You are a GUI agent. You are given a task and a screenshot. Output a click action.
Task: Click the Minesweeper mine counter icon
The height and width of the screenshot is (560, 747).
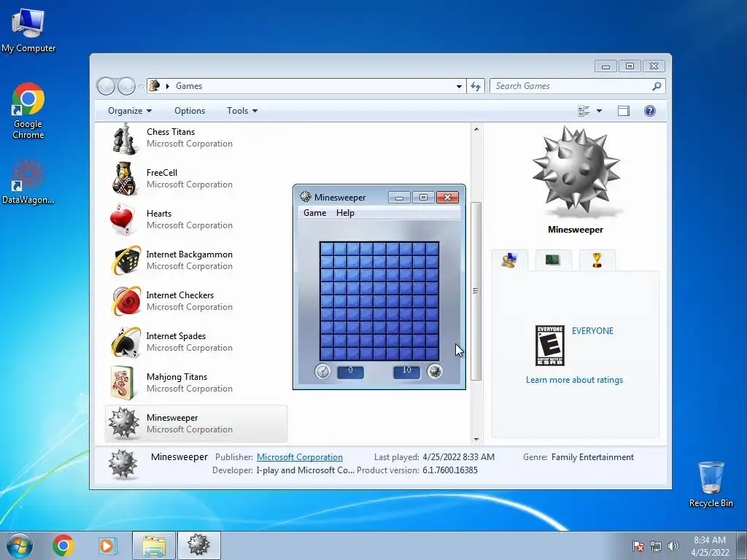(435, 371)
